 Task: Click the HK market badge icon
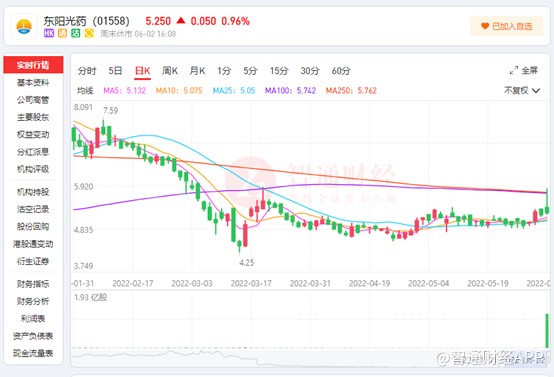[x=49, y=34]
